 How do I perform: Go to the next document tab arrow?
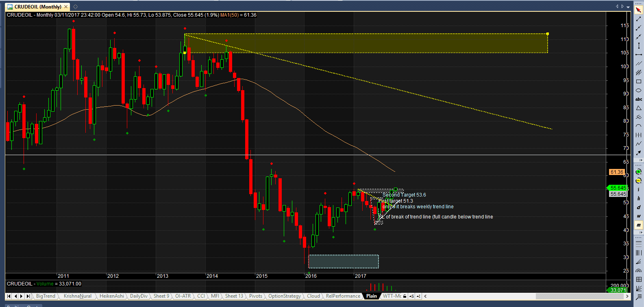tap(622, 6)
